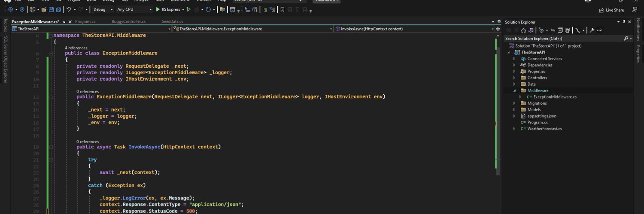The height and width of the screenshot is (214, 644).
Task: Open the Toolbox side tab
Action: tap(6, 25)
